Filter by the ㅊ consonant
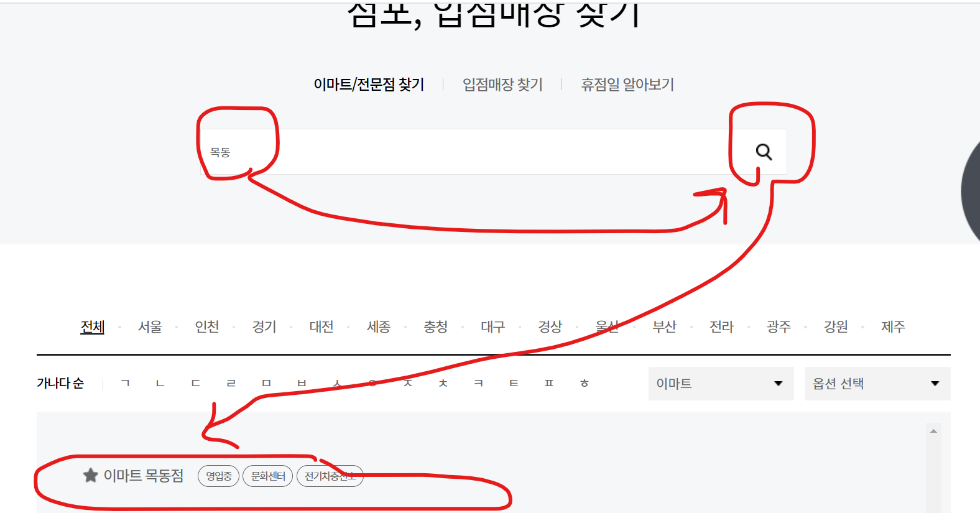 click(x=443, y=383)
